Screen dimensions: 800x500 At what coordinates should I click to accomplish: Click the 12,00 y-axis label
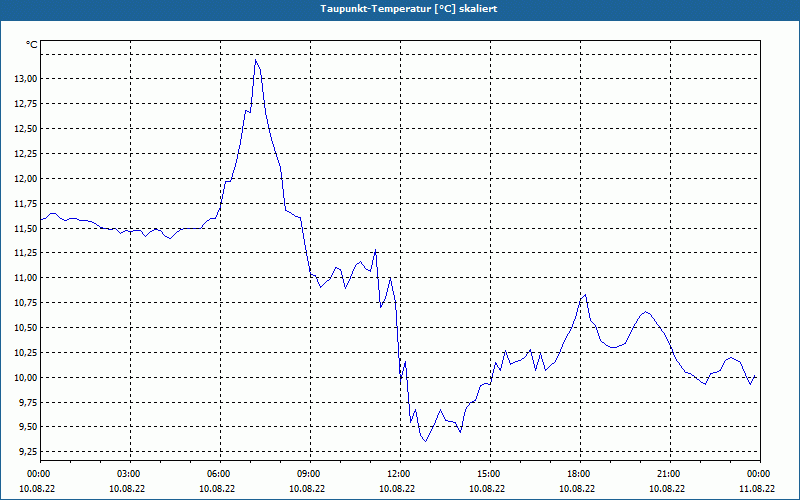pos(26,179)
